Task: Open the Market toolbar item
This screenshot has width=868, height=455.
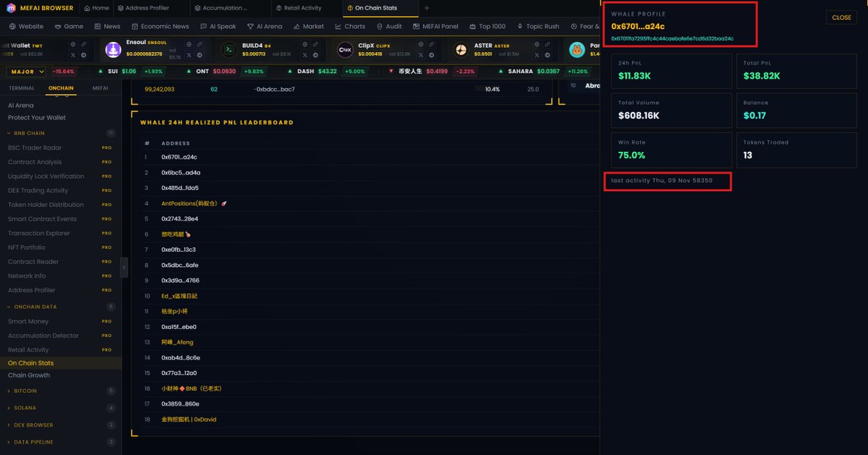Action: coord(309,26)
